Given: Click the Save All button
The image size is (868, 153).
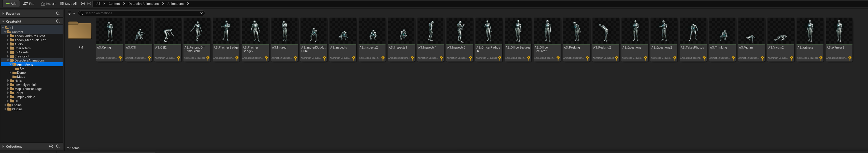Looking at the screenshot, I should tap(68, 4).
